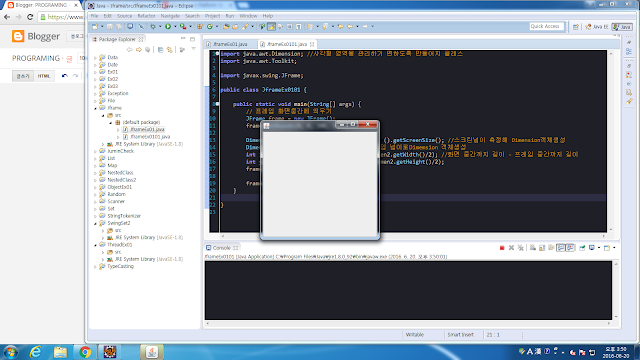Screen dimensions: 640x360
Task: Select the Random project
Action: coord(116,194)
